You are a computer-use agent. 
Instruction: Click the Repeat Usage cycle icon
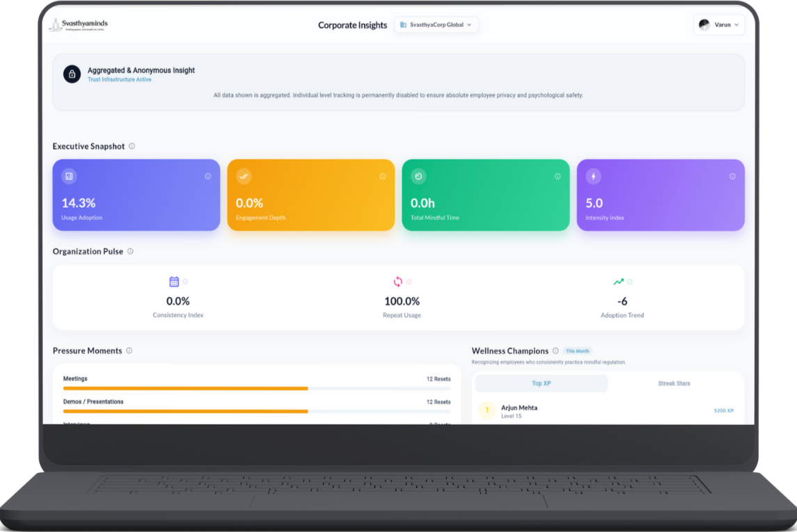(x=397, y=282)
